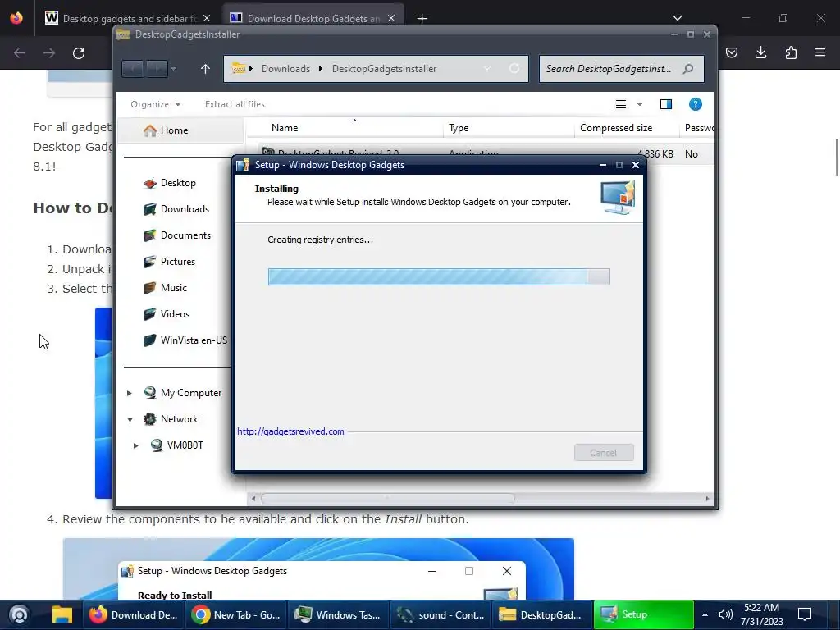
Task: Sort by the Name column header
Action: click(345, 127)
